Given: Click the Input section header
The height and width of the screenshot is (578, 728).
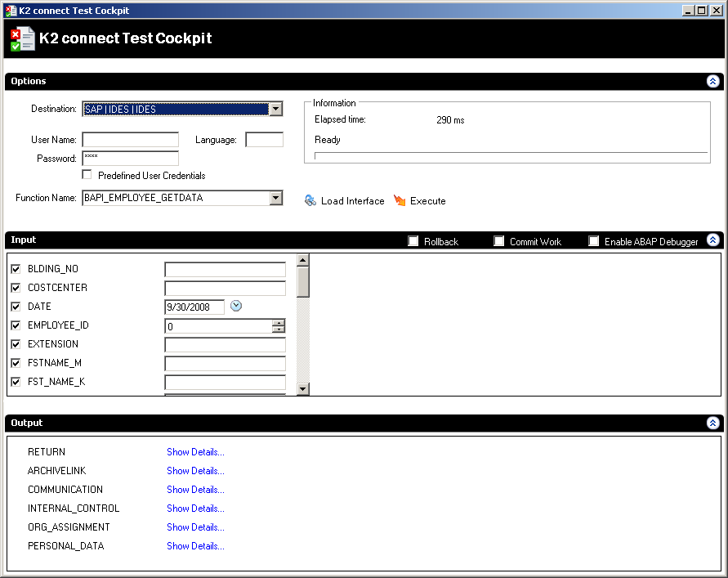Looking at the screenshot, I should [x=364, y=240].
